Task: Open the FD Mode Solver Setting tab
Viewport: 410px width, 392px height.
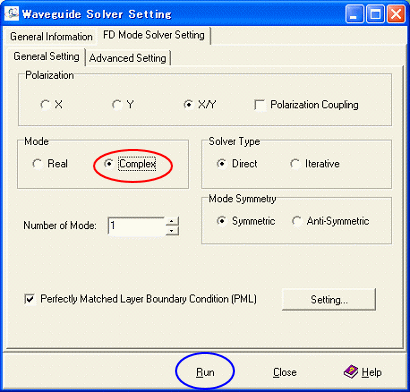Action: [154, 35]
